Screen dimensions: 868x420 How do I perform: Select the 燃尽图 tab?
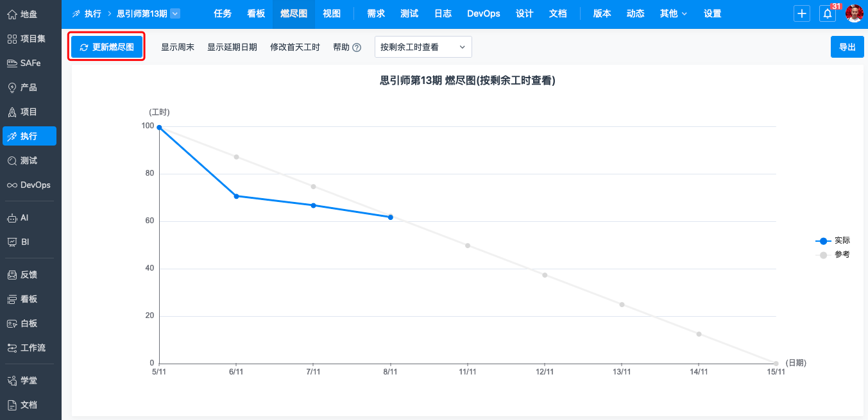(294, 13)
